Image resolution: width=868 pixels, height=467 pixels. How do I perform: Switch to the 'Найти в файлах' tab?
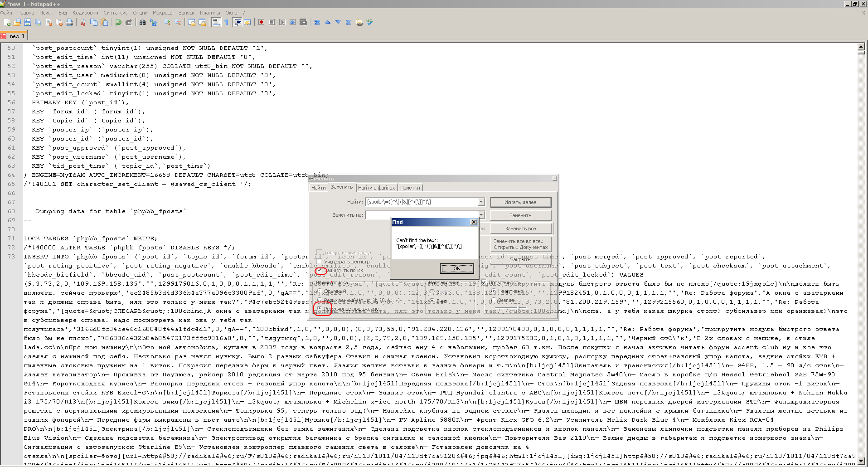pos(376,188)
